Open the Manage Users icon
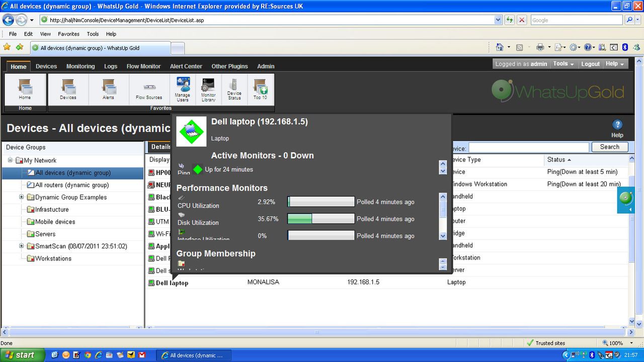Image resolution: width=644 pixels, height=362 pixels. coord(183,89)
